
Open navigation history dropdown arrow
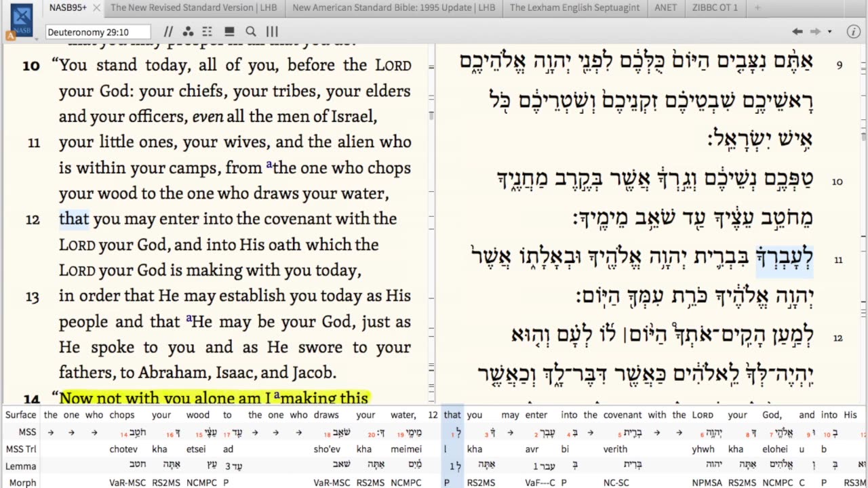[829, 32]
